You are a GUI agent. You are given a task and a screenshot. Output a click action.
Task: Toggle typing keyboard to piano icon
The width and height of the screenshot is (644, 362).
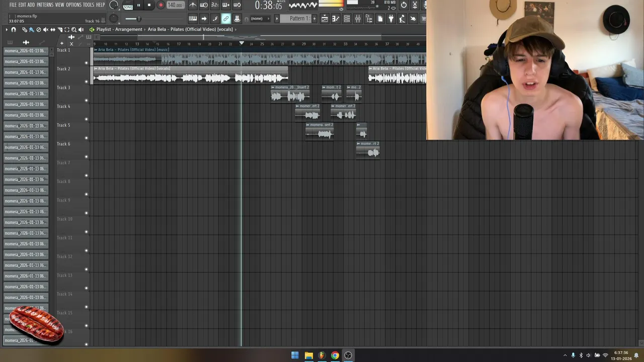point(193,19)
